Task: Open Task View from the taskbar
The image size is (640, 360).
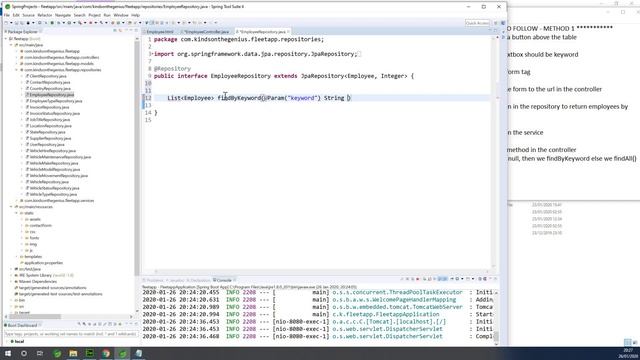Action: 40,353
